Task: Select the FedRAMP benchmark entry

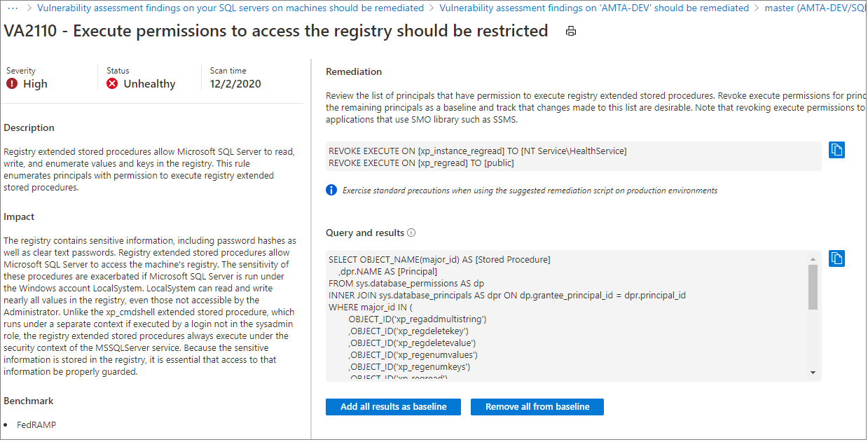Action: (x=36, y=425)
